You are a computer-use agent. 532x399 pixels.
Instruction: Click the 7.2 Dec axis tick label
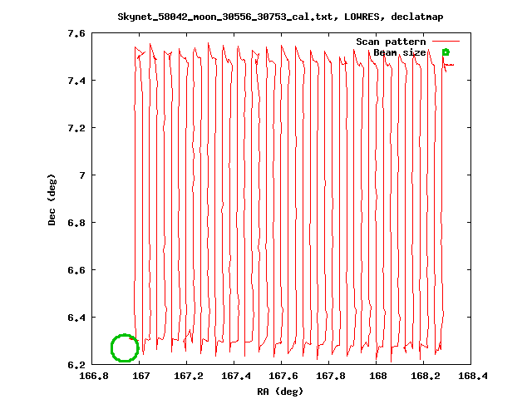point(76,128)
